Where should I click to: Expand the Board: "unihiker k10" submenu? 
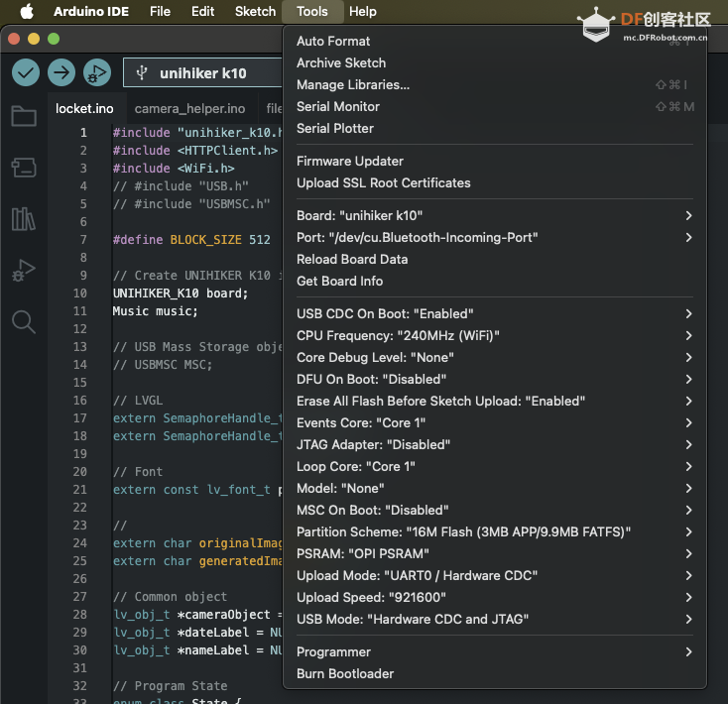tap(495, 215)
